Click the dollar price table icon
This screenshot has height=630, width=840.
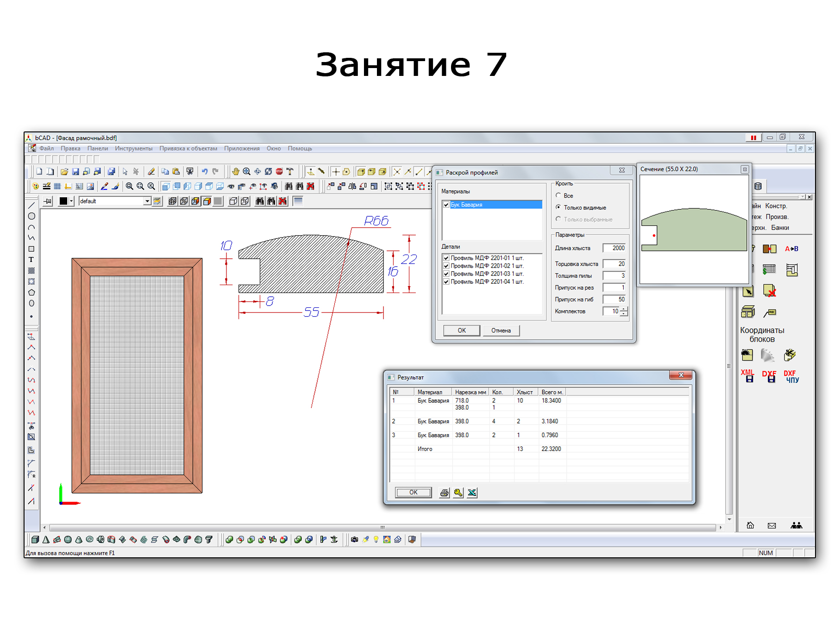769,269
